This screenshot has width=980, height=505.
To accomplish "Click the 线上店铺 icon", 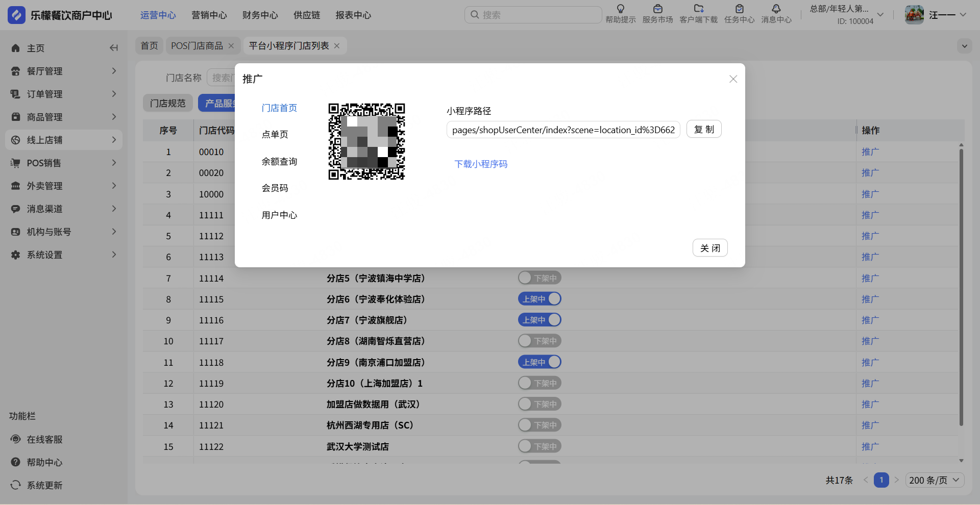I will (16, 140).
